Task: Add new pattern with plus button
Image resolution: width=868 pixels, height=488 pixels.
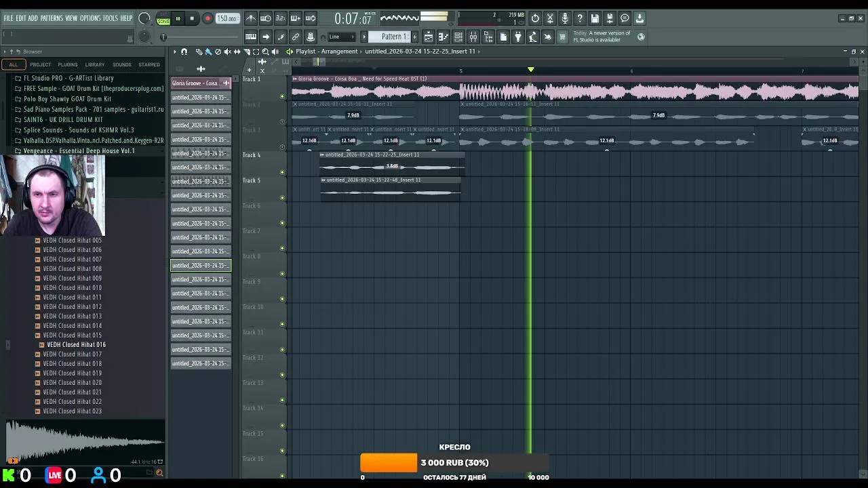Action: (414, 37)
